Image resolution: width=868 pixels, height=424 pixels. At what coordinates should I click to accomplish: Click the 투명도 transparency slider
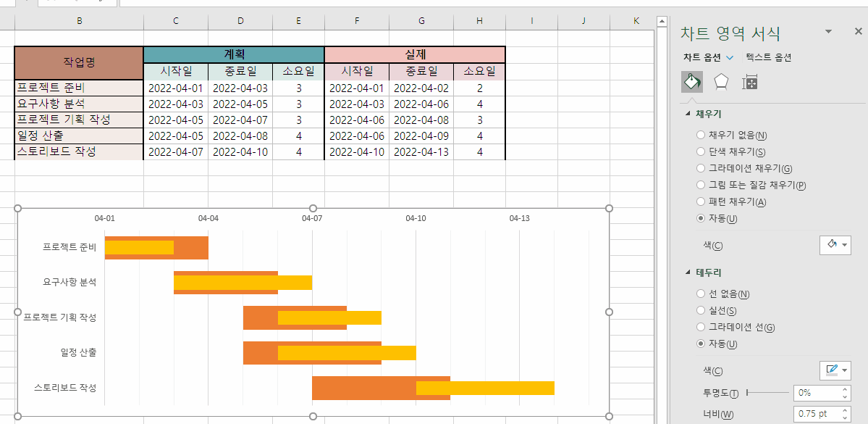tap(768, 393)
